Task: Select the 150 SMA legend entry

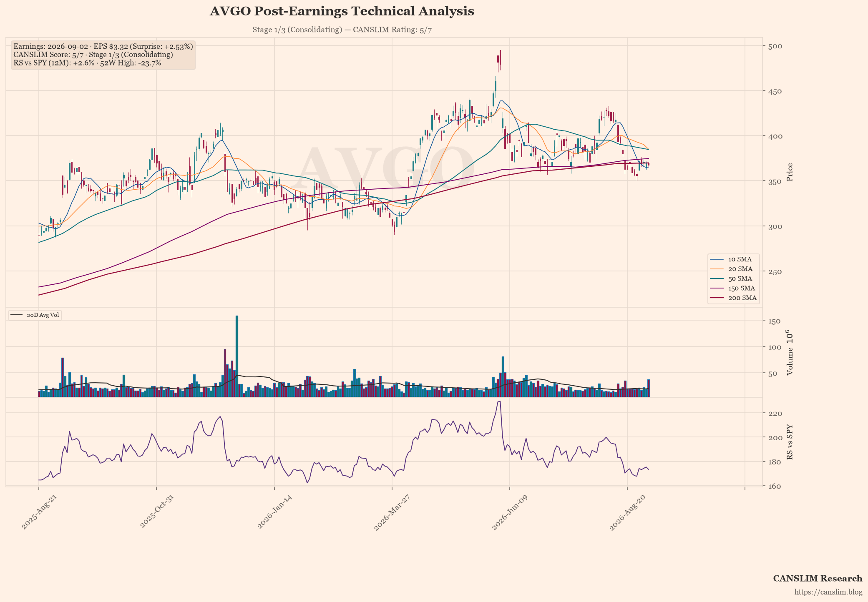Action: tap(734, 288)
